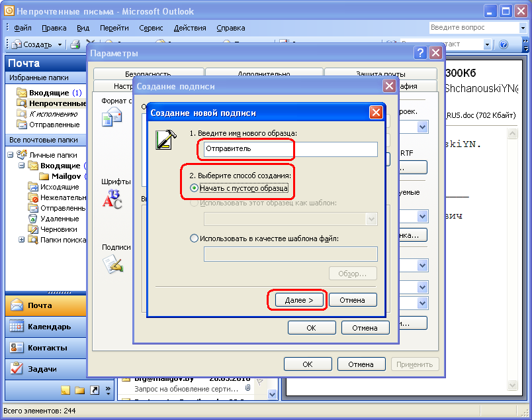Click Отмена in Создание подписи dialog
This screenshot has width=532, height=420.
click(x=365, y=328)
